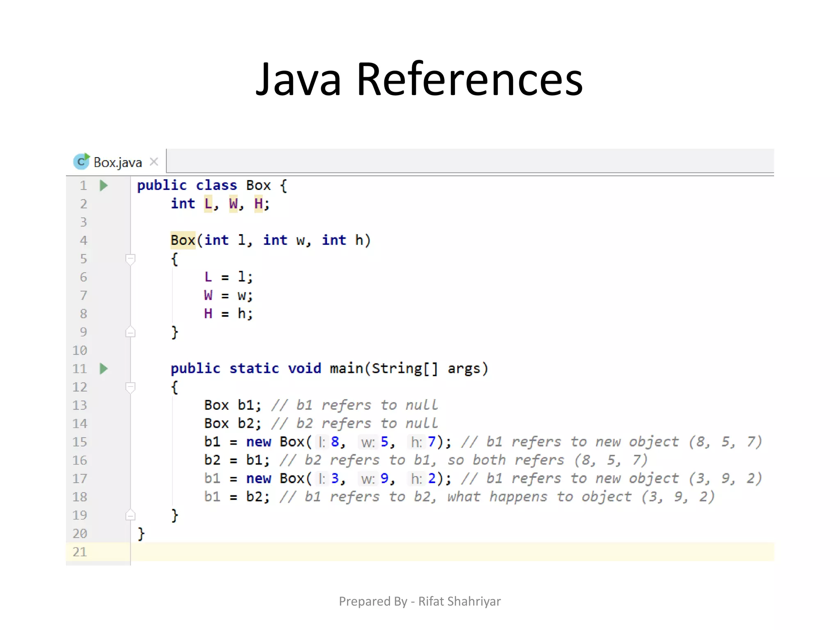Viewport: 840px width, 630px height.
Task: Click line number 15 in the gutter
Action: coord(80,442)
